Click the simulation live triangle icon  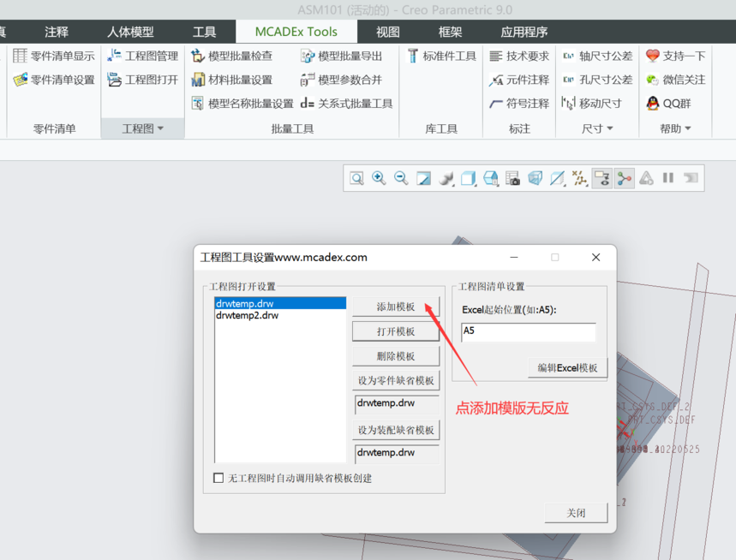(x=646, y=178)
